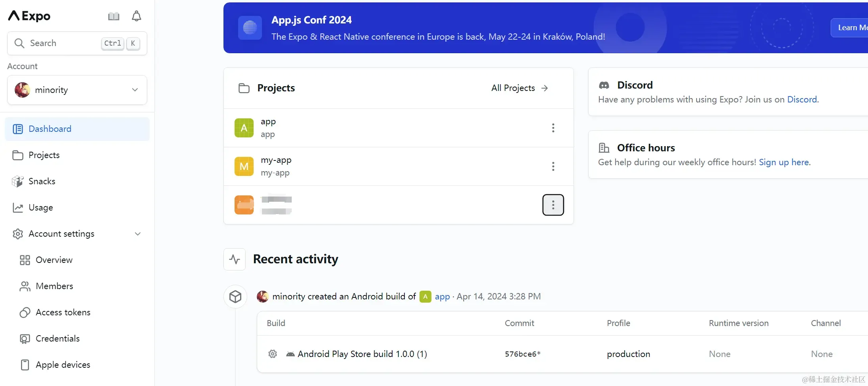Click the minority account avatar
Screen dimensions: 868x386
point(22,90)
